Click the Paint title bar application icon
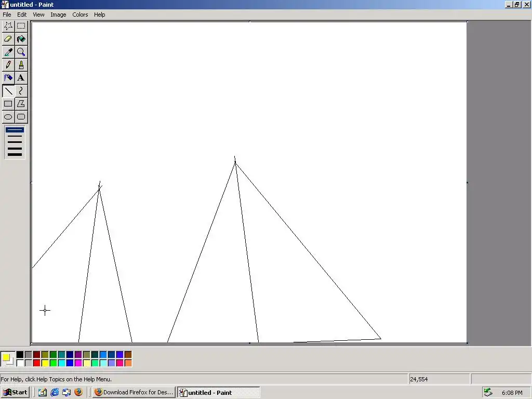This screenshot has width=532, height=399. click(5, 4)
